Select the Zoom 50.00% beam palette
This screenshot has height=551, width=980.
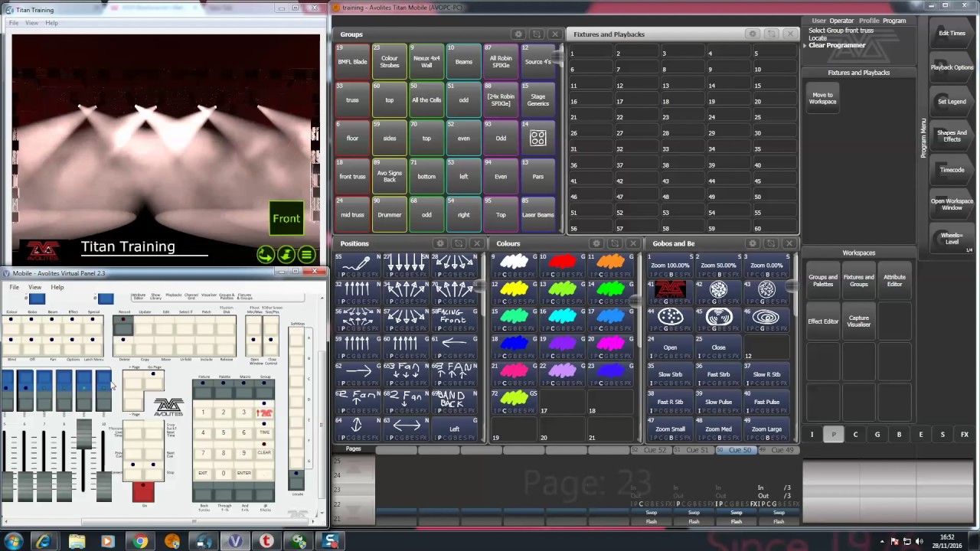tap(718, 264)
